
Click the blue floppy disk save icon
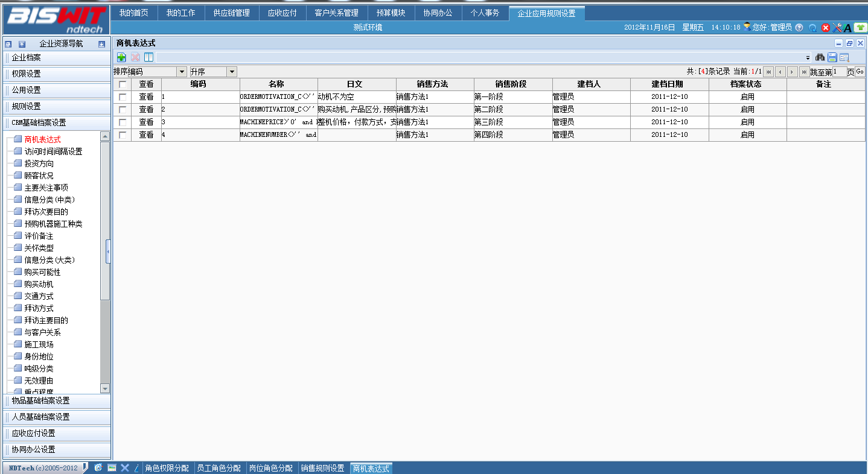832,57
